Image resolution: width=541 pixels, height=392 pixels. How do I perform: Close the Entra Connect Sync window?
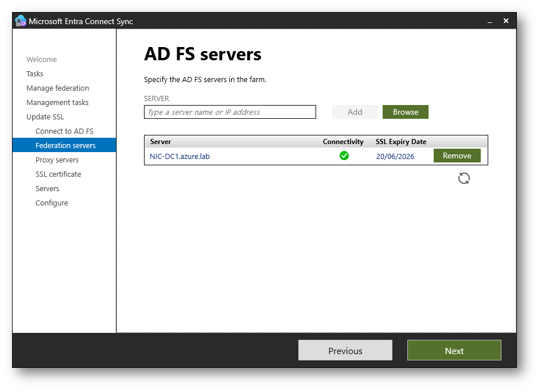pyautogui.click(x=505, y=21)
